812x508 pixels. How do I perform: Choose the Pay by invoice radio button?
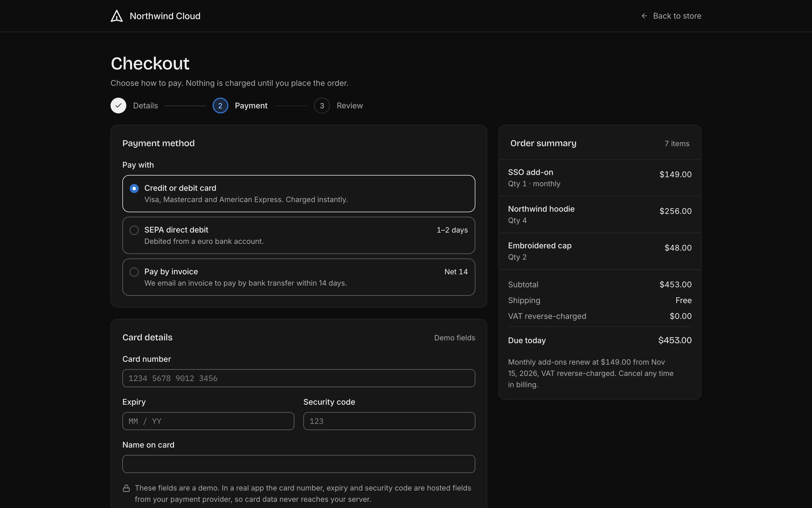(134, 272)
